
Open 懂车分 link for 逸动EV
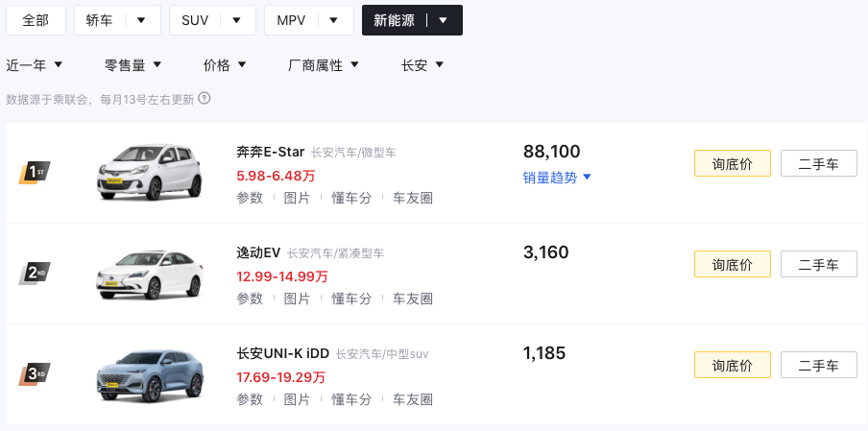point(351,299)
